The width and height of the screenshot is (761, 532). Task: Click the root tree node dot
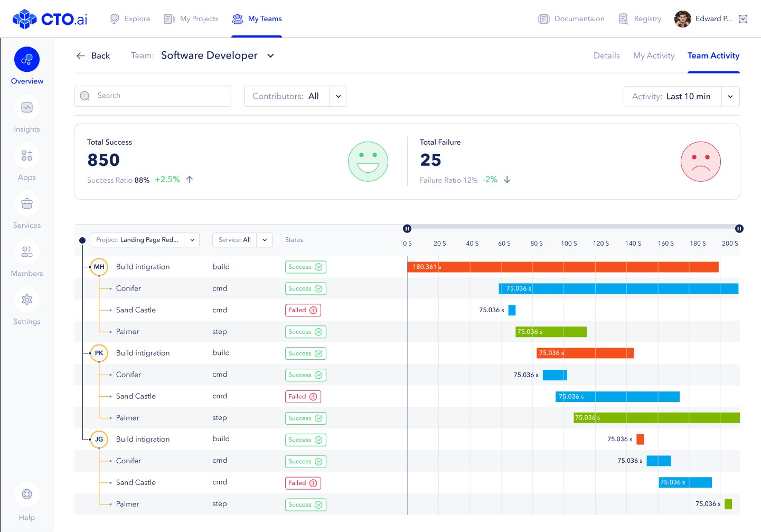pos(82,240)
